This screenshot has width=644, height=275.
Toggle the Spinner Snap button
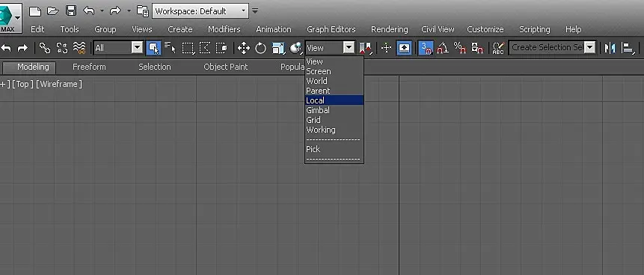477,48
